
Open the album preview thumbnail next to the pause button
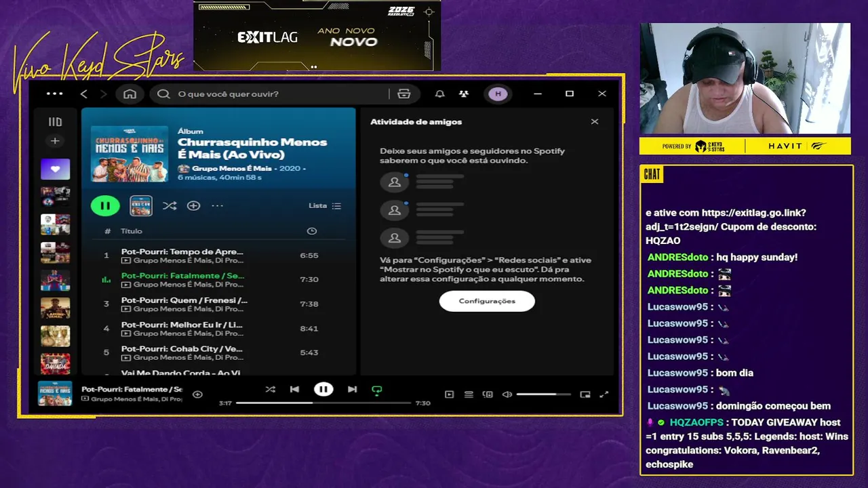pos(141,205)
